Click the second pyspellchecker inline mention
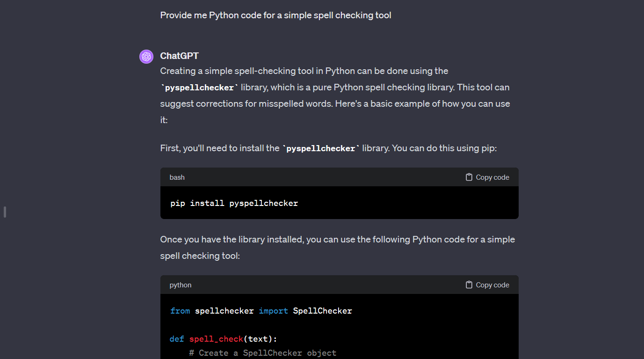644x359 pixels. pyautogui.click(x=320, y=148)
